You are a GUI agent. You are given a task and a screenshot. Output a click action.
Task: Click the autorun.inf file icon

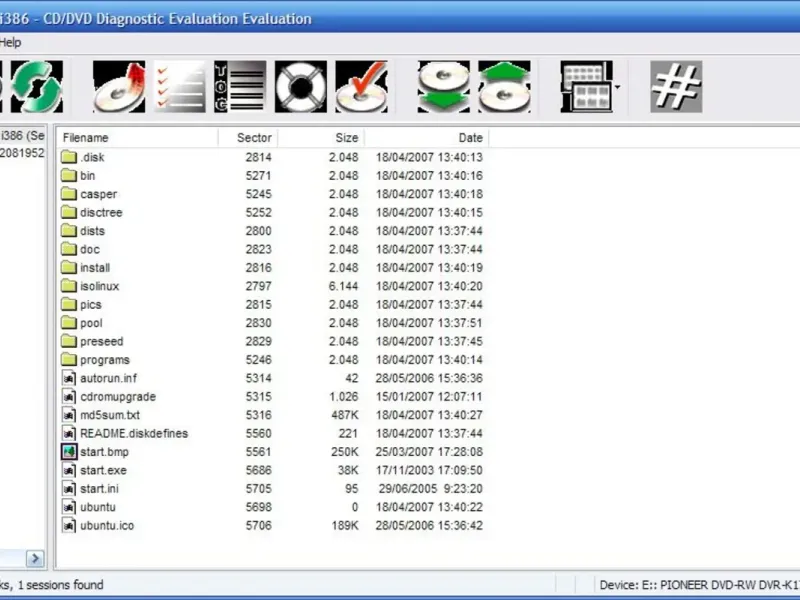(x=69, y=378)
